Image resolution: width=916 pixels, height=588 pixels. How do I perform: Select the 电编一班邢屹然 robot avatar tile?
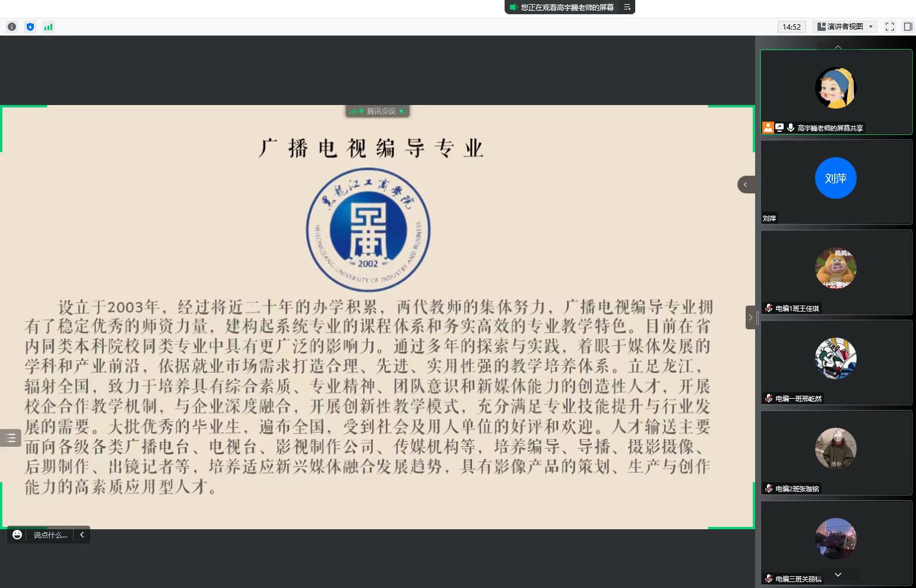click(x=836, y=363)
